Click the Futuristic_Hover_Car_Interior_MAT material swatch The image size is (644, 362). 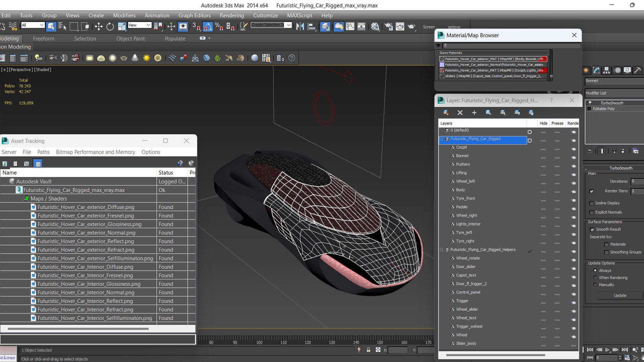tap(442, 70)
